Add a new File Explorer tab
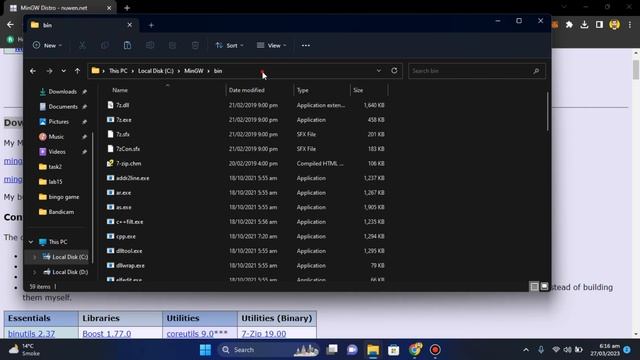This screenshot has width=640, height=360. pyautogui.click(x=151, y=25)
